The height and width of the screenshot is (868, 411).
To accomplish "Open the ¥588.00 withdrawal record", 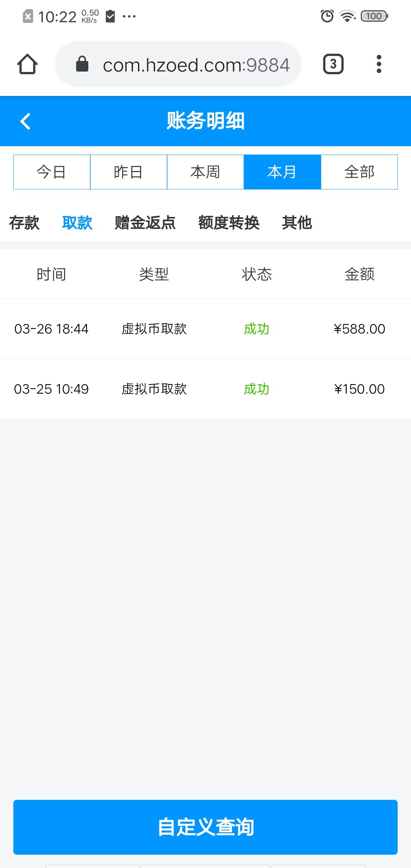I will point(205,329).
